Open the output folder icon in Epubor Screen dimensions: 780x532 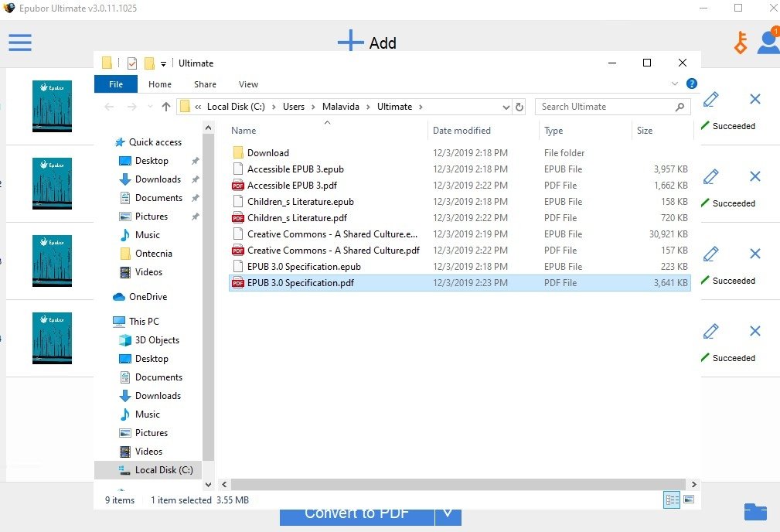(755, 512)
